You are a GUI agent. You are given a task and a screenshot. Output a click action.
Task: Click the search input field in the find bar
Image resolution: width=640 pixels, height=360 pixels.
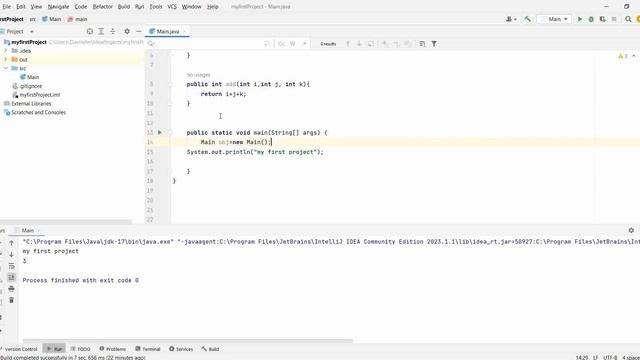coord(208,44)
